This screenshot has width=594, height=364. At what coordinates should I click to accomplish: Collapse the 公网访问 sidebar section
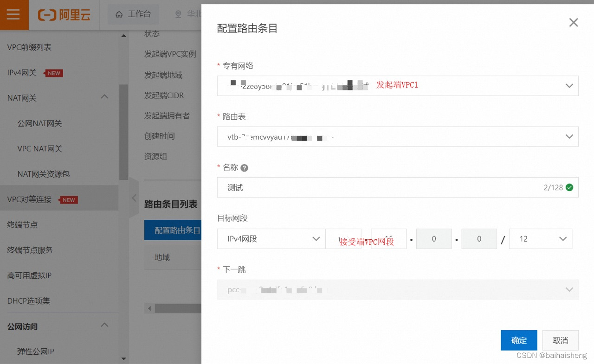click(x=104, y=325)
